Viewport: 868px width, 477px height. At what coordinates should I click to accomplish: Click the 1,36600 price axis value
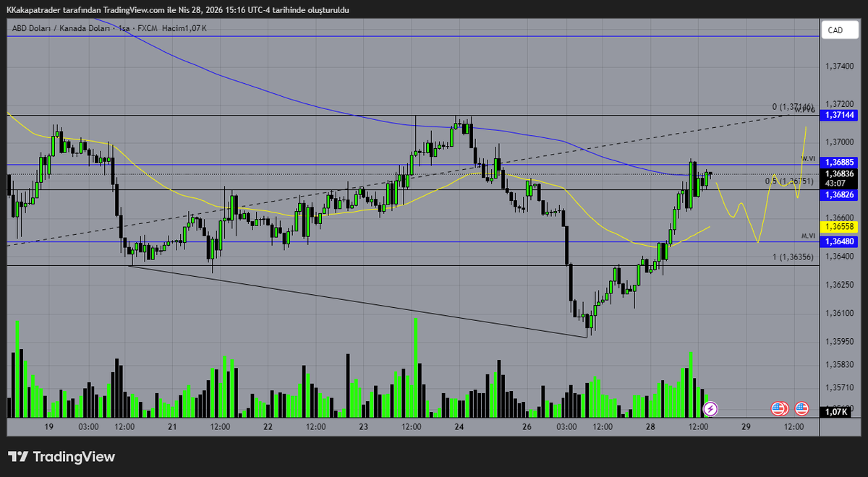pyautogui.click(x=840, y=218)
